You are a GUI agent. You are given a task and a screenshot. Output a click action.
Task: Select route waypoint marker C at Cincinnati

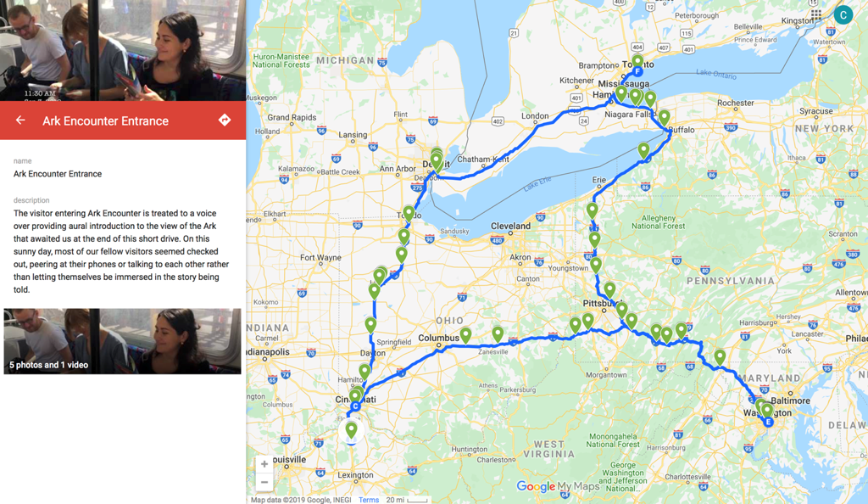point(355,406)
